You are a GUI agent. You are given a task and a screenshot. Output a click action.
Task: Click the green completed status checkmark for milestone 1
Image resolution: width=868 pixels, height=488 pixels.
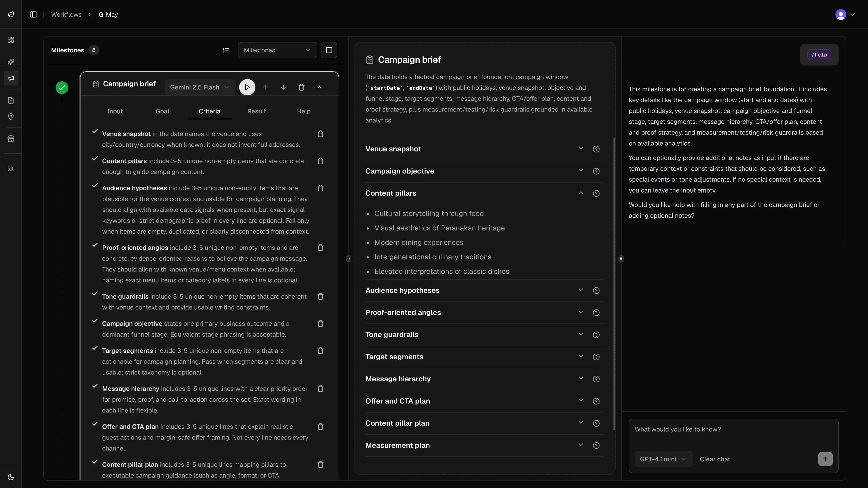(x=62, y=88)
